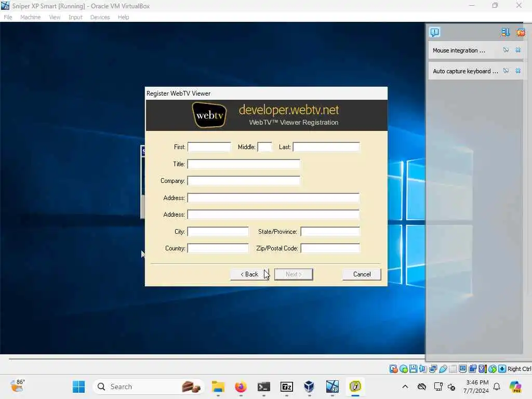Click the Last name input field

326,147
